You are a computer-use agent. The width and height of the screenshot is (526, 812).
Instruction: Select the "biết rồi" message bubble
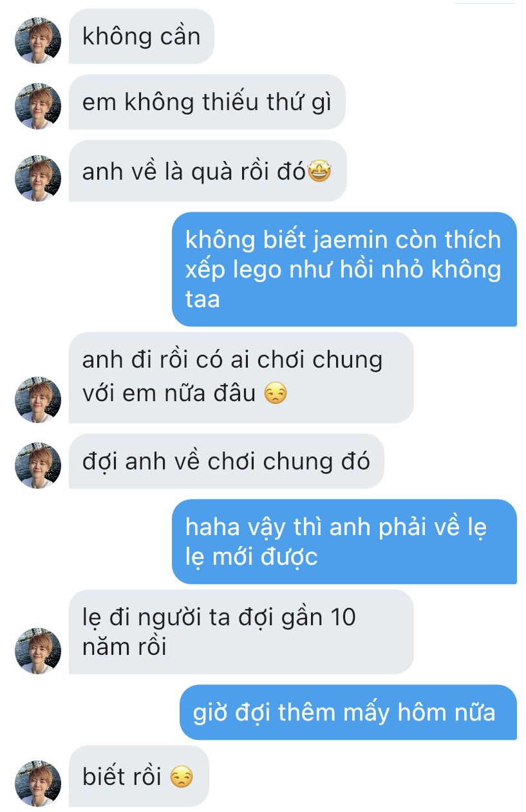pyautogui.click(x=139, y=776)
